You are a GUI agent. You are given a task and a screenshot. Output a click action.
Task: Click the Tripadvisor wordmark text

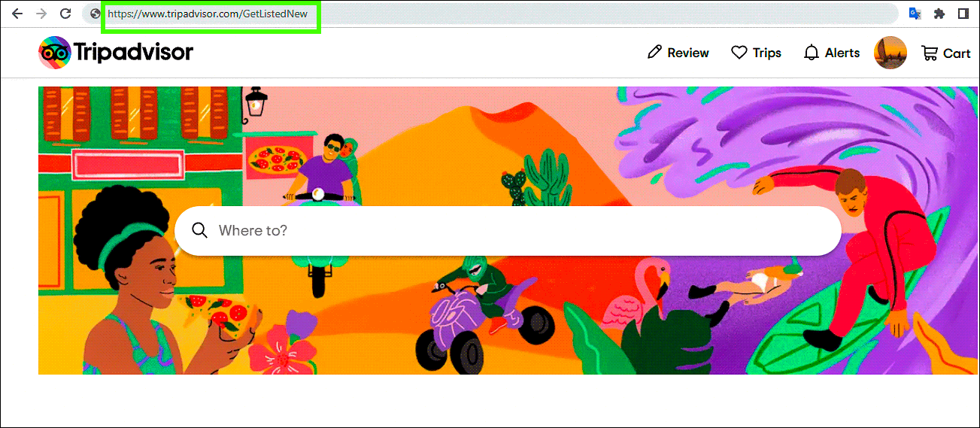[x=133, y=52]
